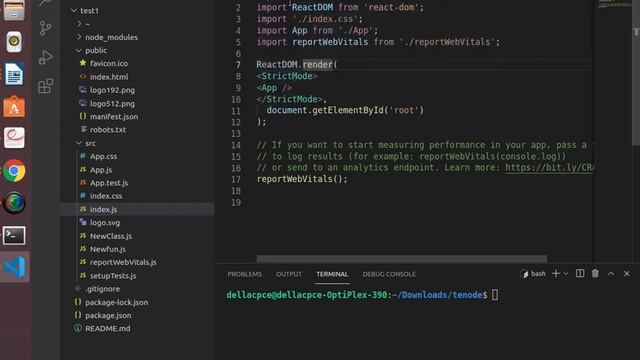Click document.getElementById('root') on line 11

[345, 110]
